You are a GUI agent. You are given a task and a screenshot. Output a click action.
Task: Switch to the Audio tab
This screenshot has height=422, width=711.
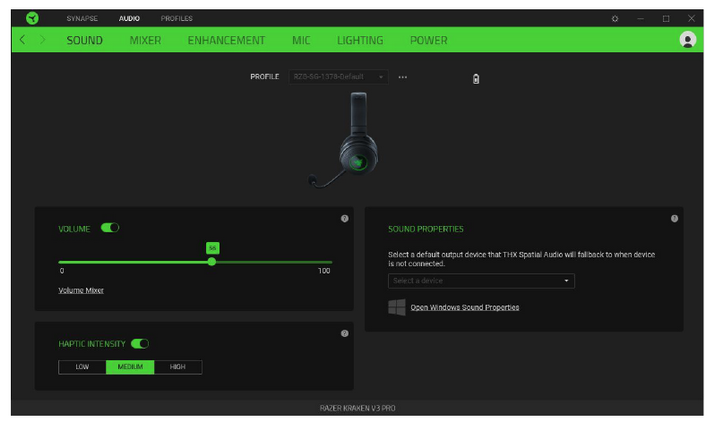pos(129,19)
